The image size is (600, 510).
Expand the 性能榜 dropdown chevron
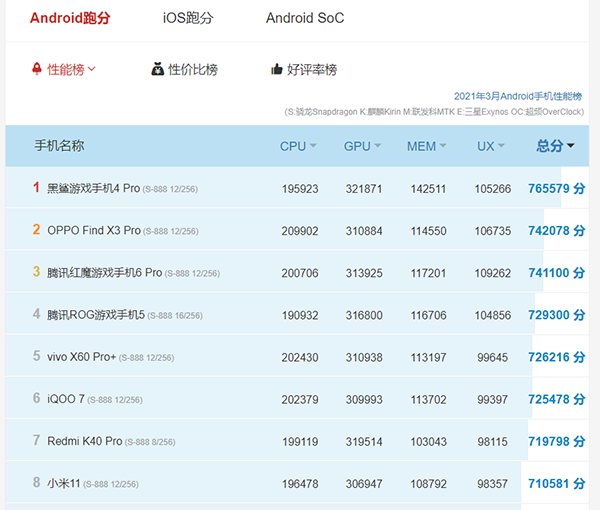click(92, 70)
